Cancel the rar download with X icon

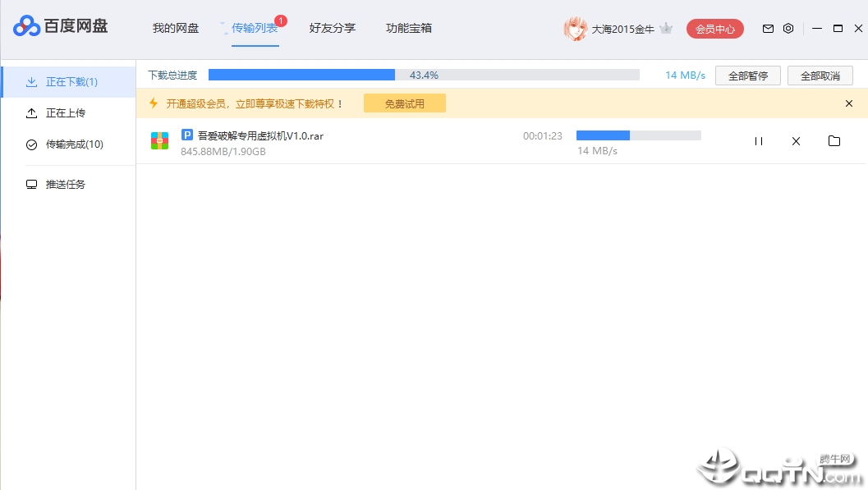pyautogui.click(x=796, y=141)
